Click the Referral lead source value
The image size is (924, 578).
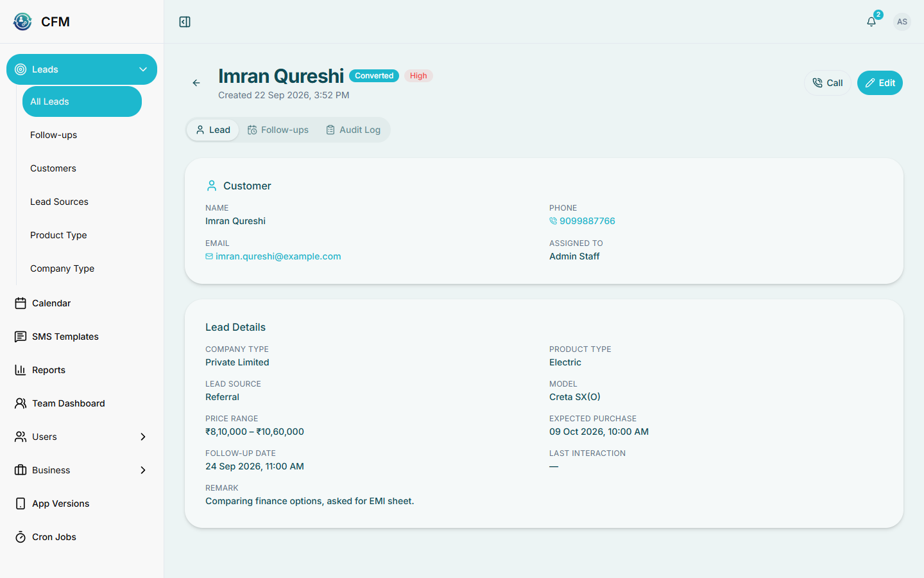point(222,397)
